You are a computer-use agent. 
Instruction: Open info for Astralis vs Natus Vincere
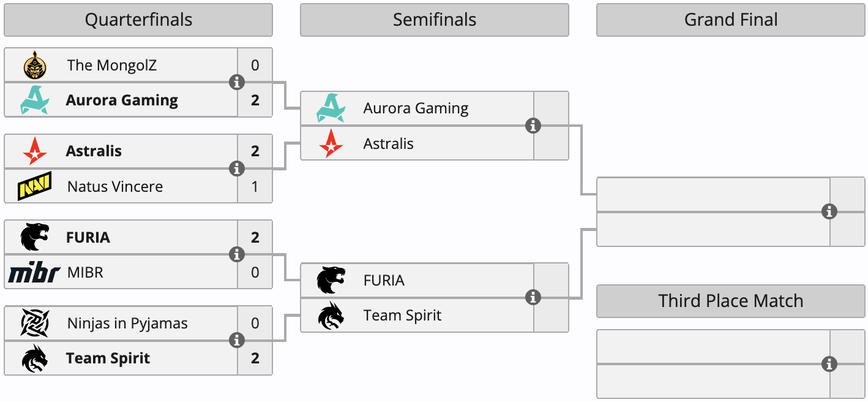coord(237,169)
